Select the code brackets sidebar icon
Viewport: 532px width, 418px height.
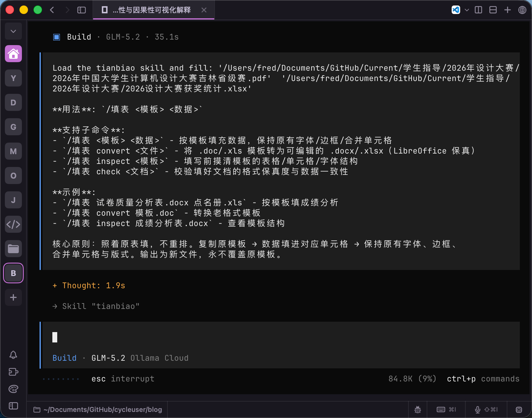pos(13,225)
